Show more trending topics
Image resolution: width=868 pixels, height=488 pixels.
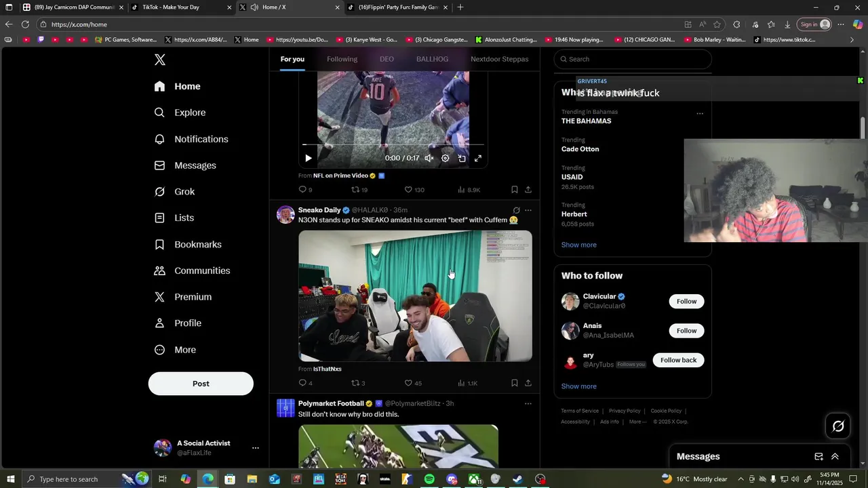pyautogui.click(x=578, y=245)
